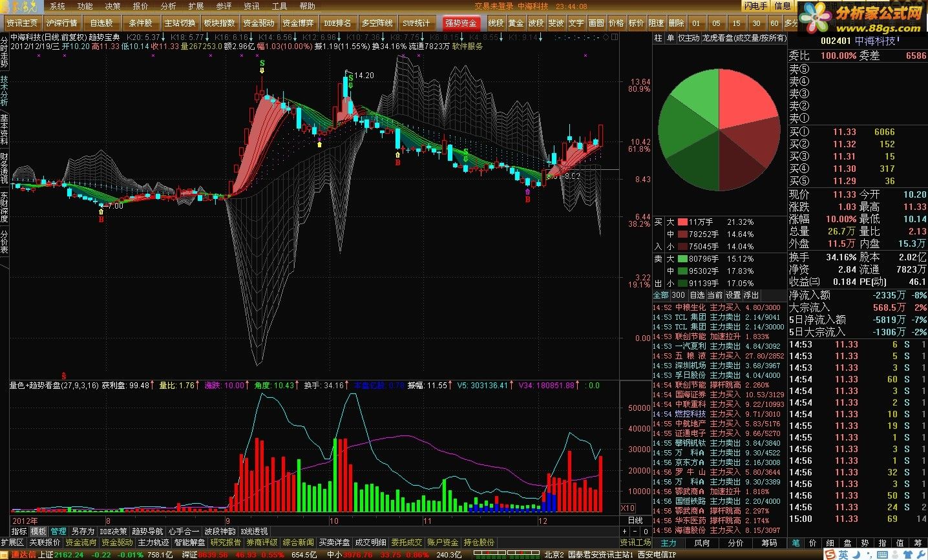Click the 价格 price marker tool
Image resolution: width=928 pixels, height=560 pixels.
(x=617, y=23)
